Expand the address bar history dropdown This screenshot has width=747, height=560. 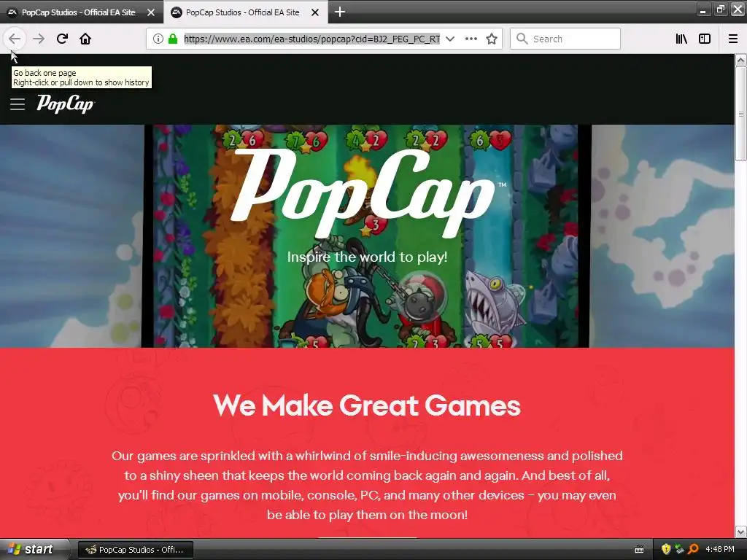(x=450, y=39)
